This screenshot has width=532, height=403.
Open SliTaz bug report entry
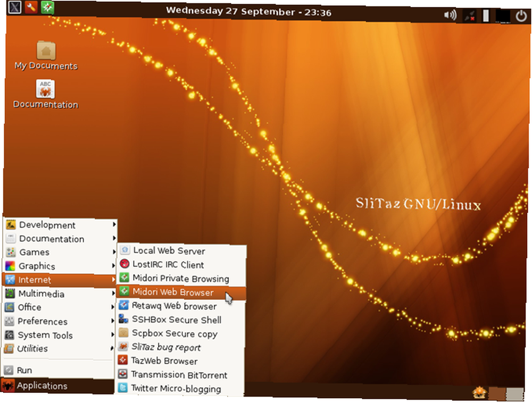(180, 347)
